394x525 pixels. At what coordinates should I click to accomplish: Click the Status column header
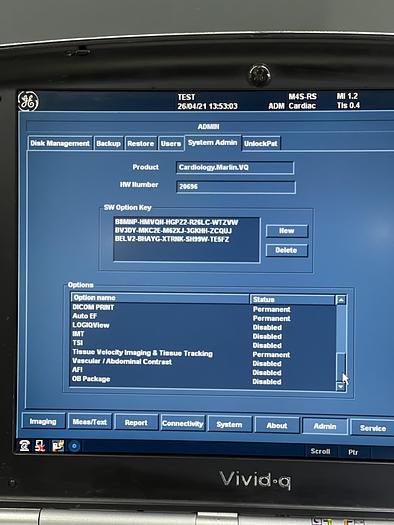tap(292, 299)
